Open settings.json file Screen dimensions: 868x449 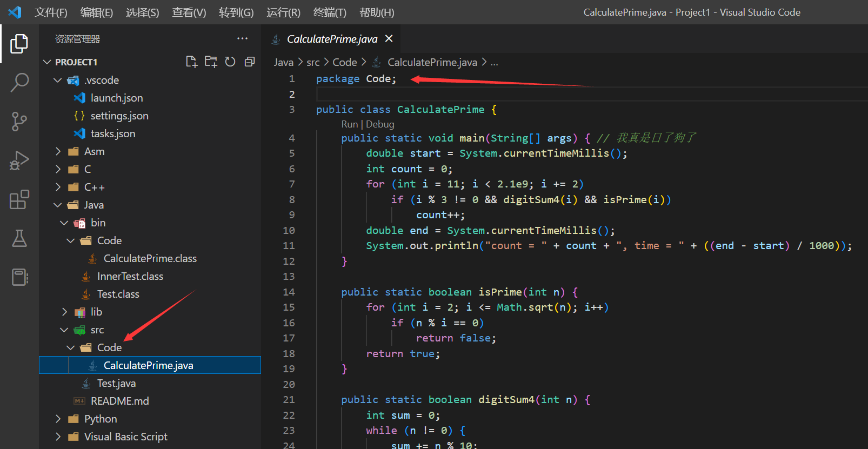[x=119, y=116]
